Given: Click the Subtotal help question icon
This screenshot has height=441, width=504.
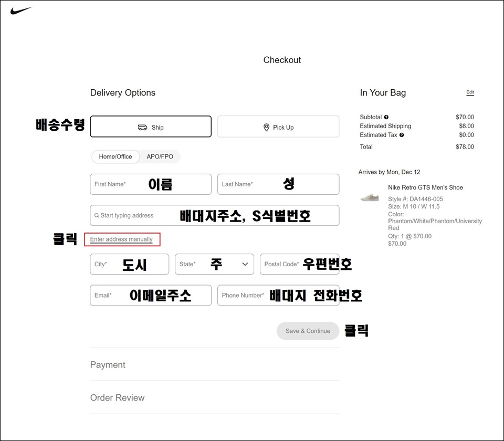Looking at the screenshot, I should 386,117.
